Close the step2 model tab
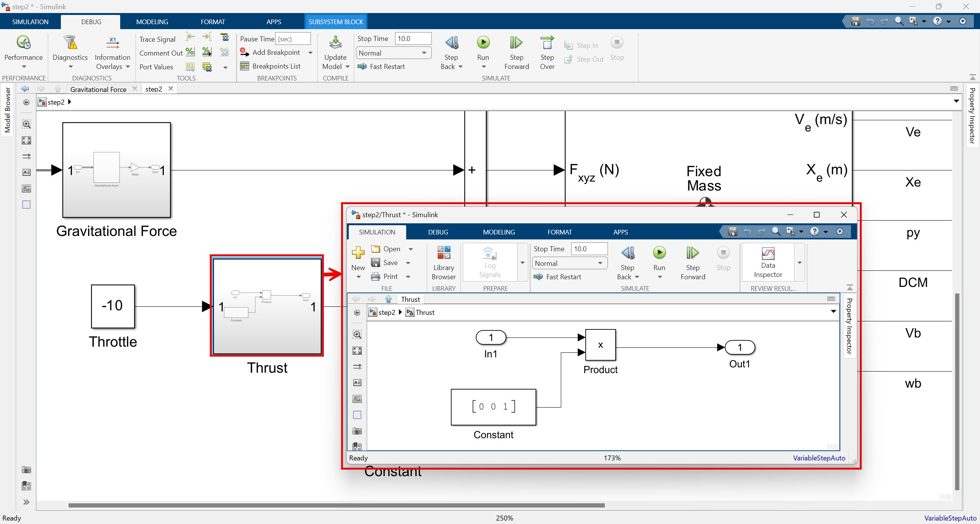This screenshot has width=980, height=524. click(171, 88)
